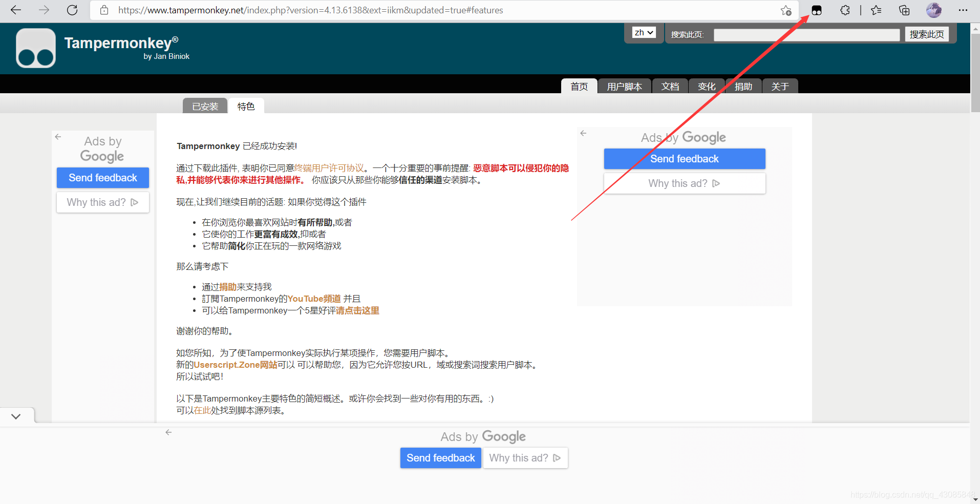Open the Tampermonkey extension toolbar icon
This screenshot has width=980, height=504.
(x=817, y=10)
